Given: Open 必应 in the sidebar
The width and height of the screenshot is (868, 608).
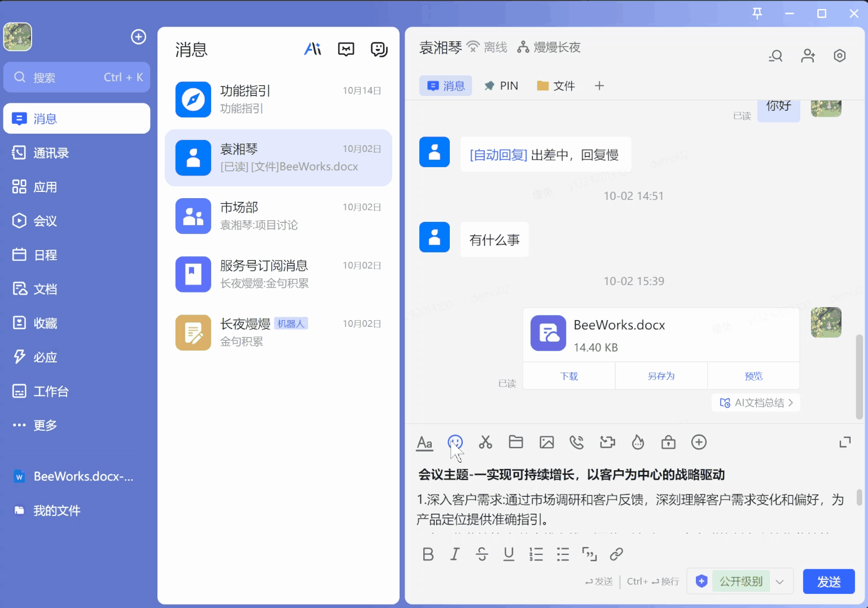Looking at the screenshot, I should 77,357.
